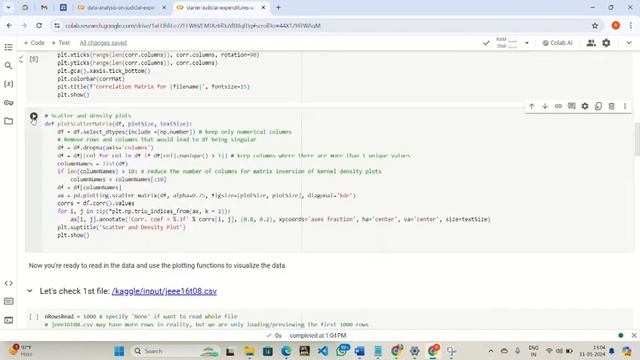Screen dimensions: 640x360
Task: Open a new browser tab
Action: [278, 7]
